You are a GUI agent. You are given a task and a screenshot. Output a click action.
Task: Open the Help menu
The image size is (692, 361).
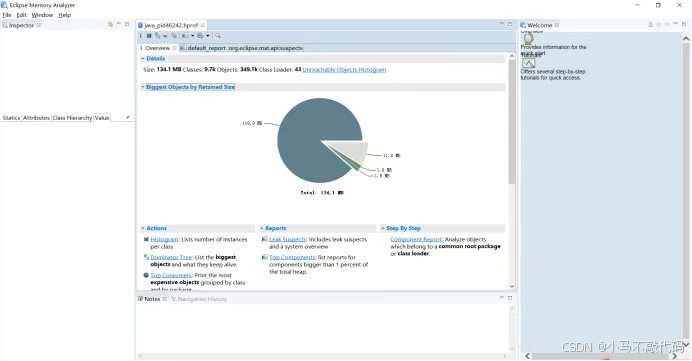pos(64,15)
